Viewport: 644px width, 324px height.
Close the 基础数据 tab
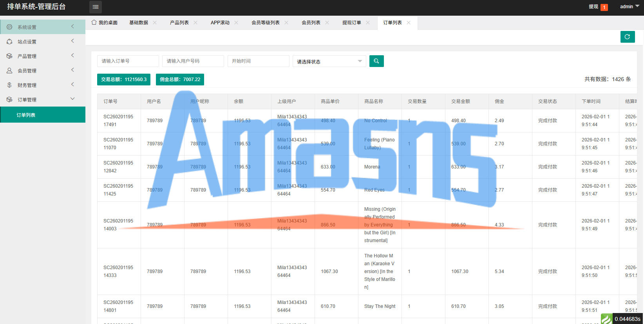155,23
